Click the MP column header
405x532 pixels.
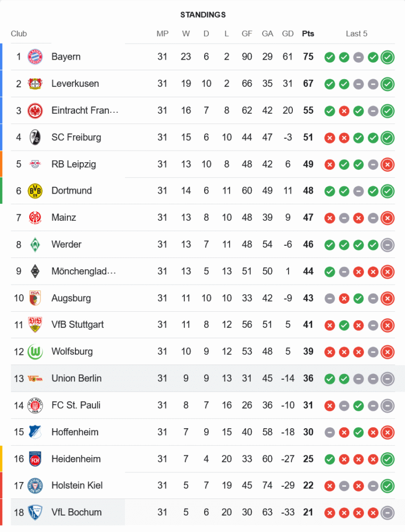162,34
